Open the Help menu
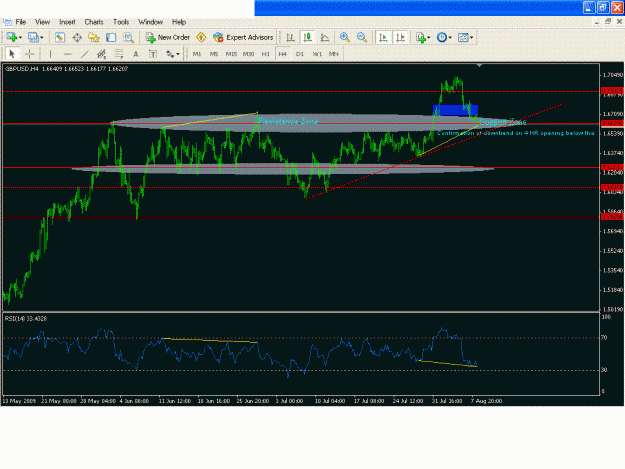 179,22
